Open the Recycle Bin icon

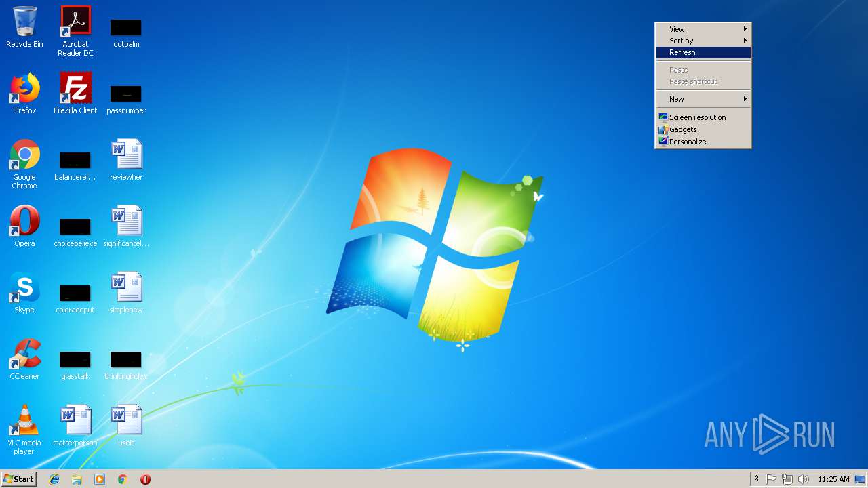pyautogui.click(x=24, y=27)
